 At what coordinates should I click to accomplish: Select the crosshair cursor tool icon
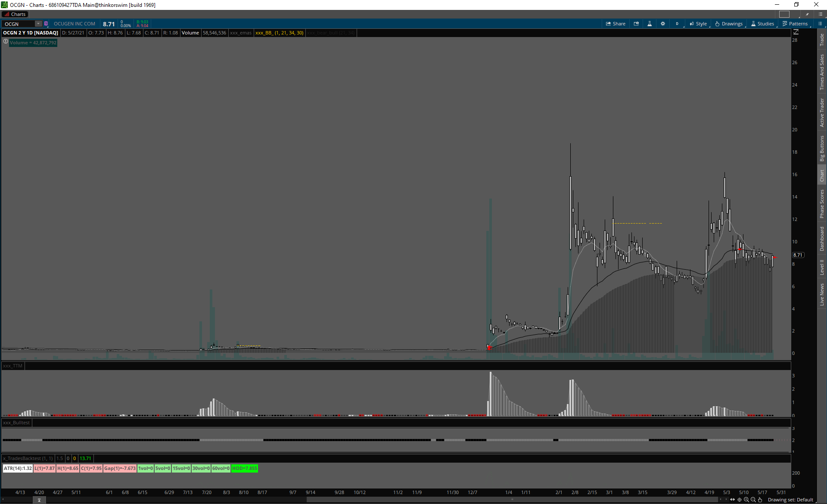[x=740, y=500]
